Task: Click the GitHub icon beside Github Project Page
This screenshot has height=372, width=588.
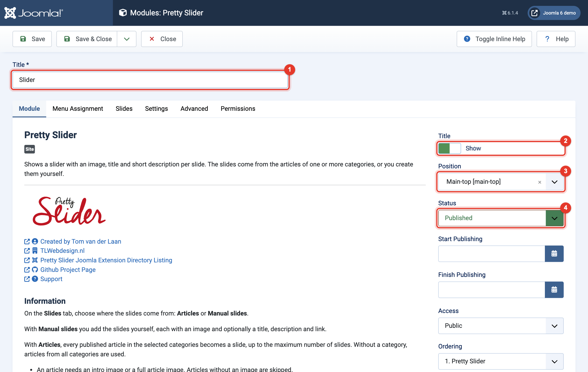Action: click(x=35, y=270)
